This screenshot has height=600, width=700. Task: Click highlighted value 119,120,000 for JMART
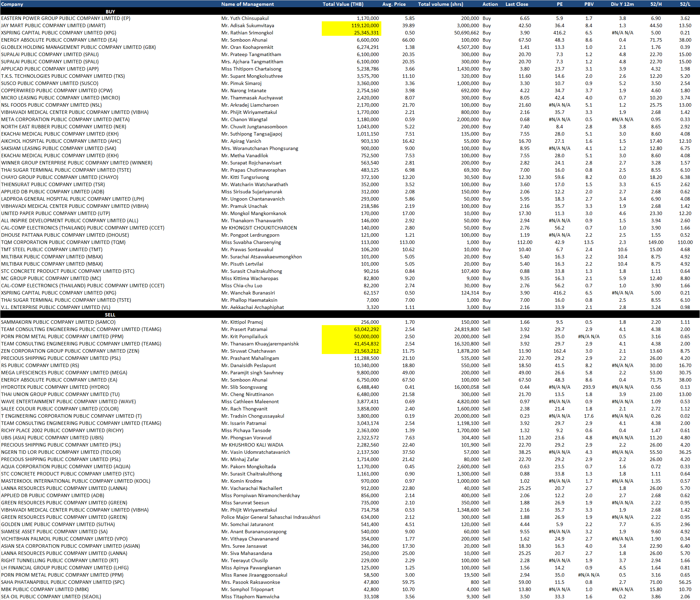[x=365, y=25]
